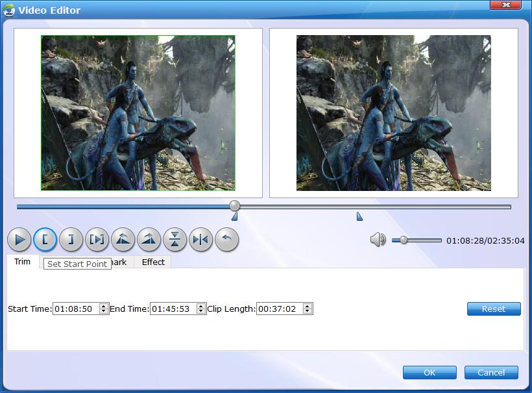Click the trim end marker below seek bar
Screen dimensions: 532x393
359,217
